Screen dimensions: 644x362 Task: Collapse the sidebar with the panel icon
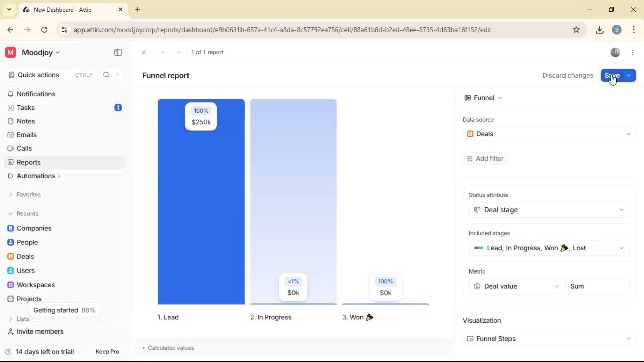[x=118, y=52]
